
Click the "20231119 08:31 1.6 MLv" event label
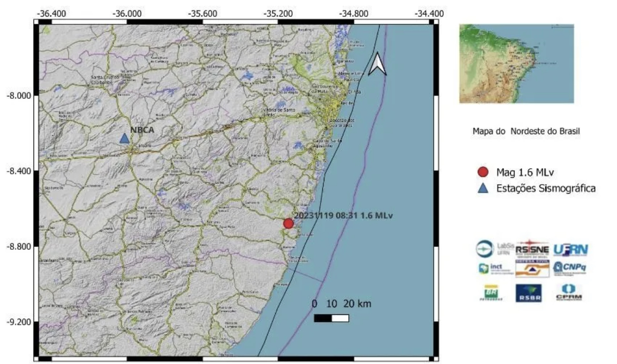point(343,216)
